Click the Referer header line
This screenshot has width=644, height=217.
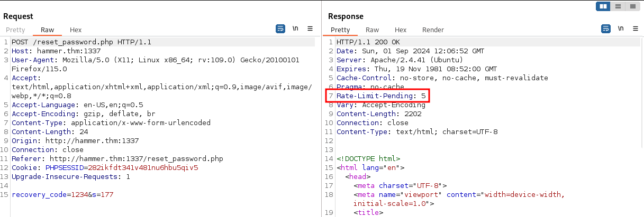coord(117,159)
